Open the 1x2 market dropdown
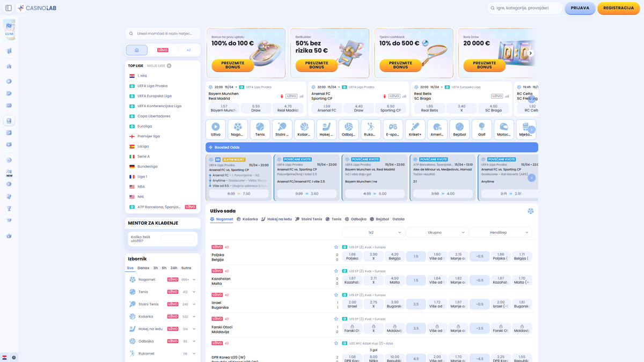Viewport: 644px width, 362px height. coord(374,232)
